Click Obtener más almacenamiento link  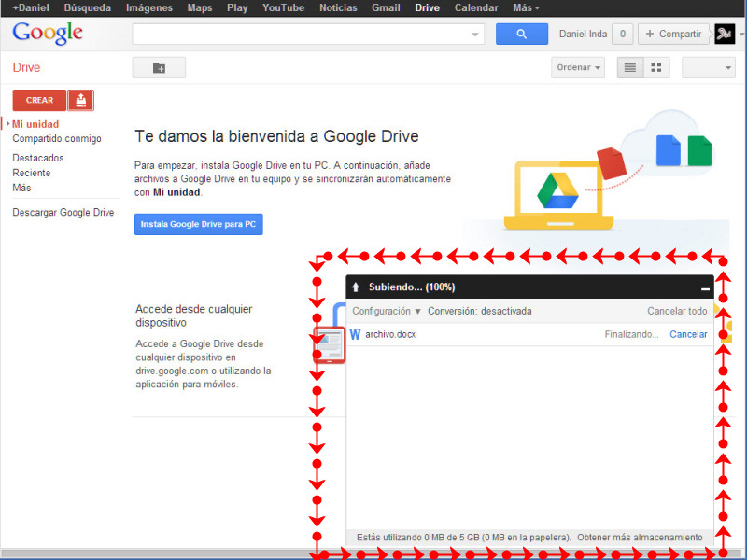640,538
